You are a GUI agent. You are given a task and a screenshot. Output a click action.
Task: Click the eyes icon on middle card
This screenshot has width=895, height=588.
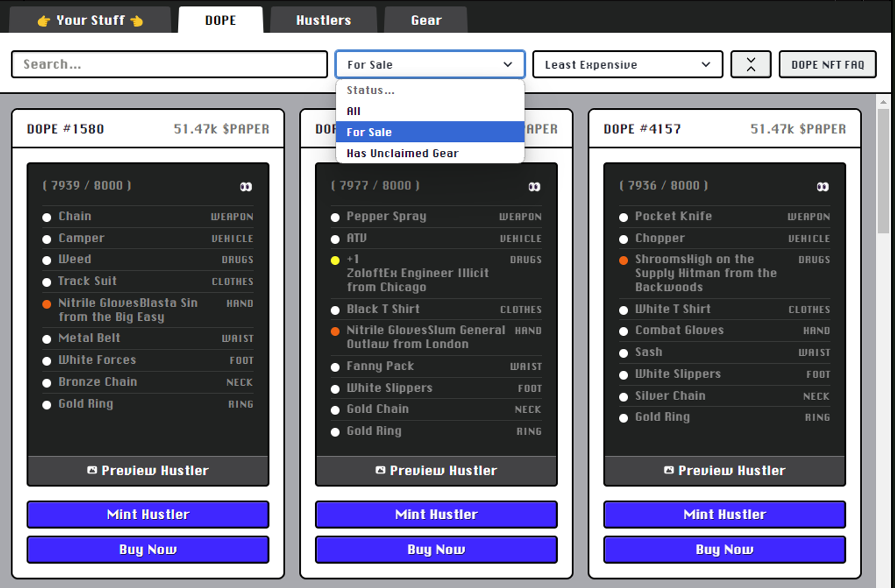534,187
